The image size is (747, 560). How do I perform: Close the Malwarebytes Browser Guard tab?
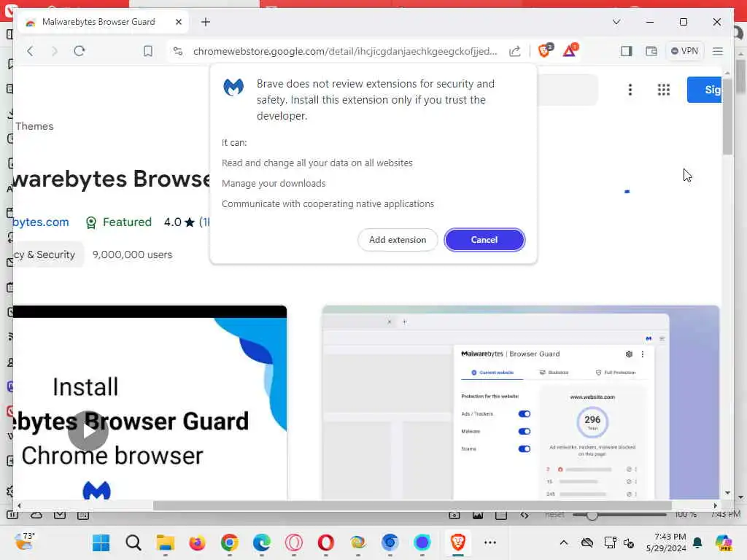179,22
